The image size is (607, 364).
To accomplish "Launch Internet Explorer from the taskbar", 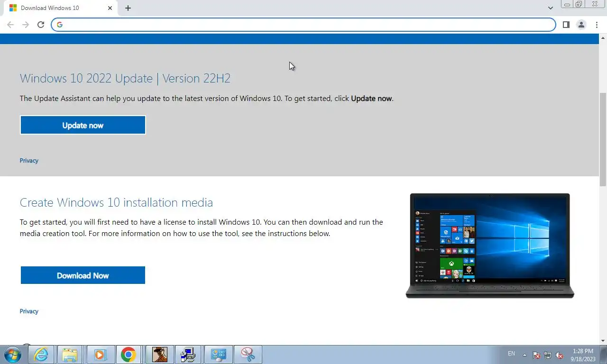I will click(41, 355).
